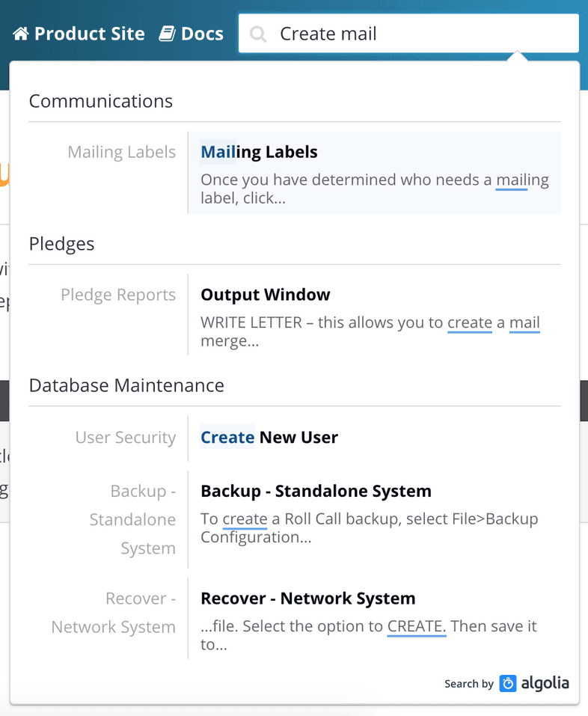Open the Docs menu item
This screenshot has height=716, width=588.
200,33
